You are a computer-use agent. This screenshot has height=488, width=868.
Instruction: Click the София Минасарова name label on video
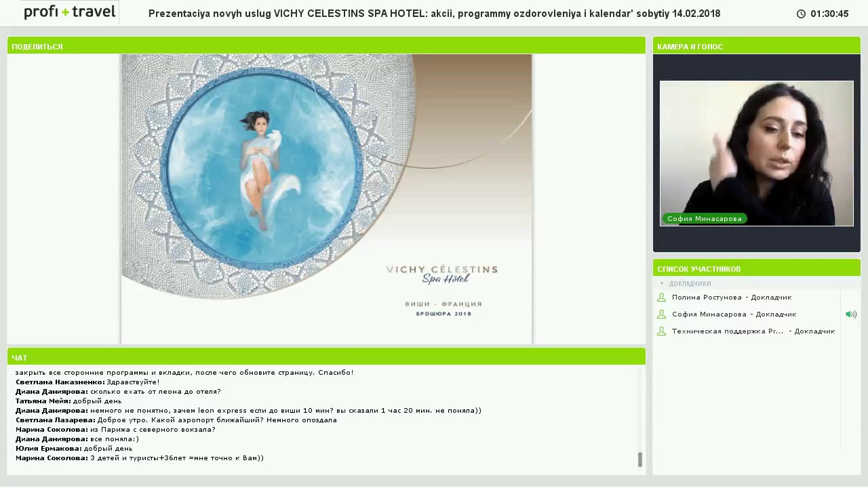coord(705,219)
